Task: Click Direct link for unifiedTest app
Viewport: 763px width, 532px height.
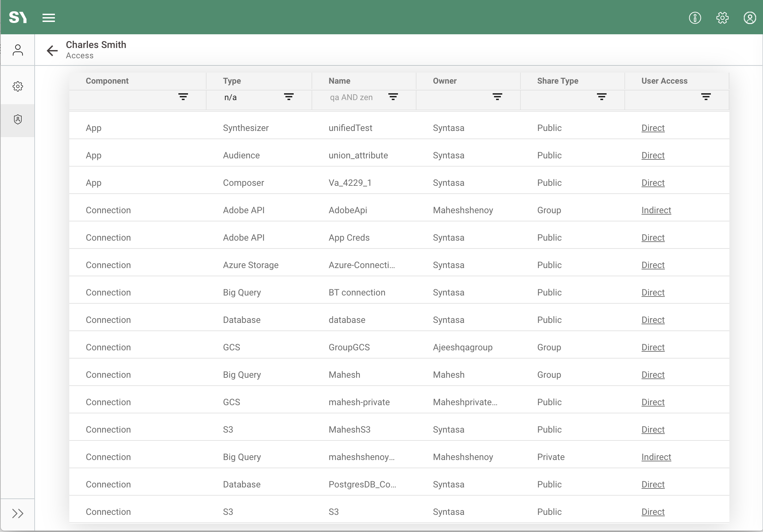Action: pyautogui.click(x=653, y=128)
